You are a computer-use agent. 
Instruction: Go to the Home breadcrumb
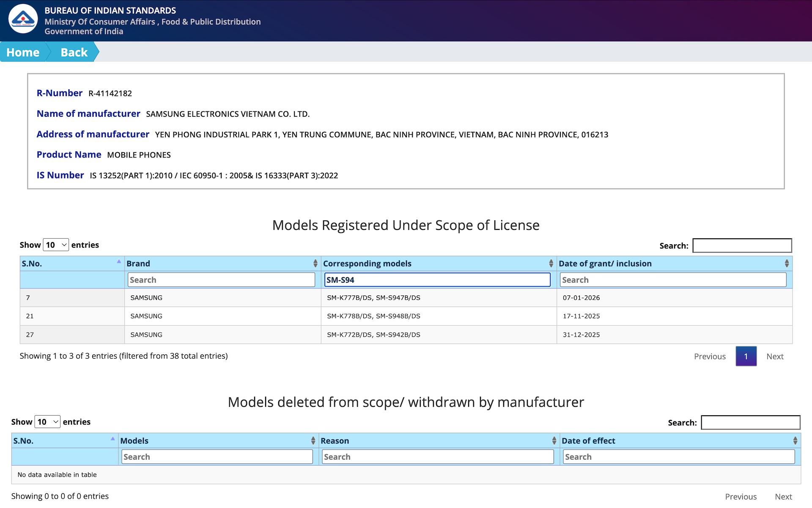pos(23,52)
